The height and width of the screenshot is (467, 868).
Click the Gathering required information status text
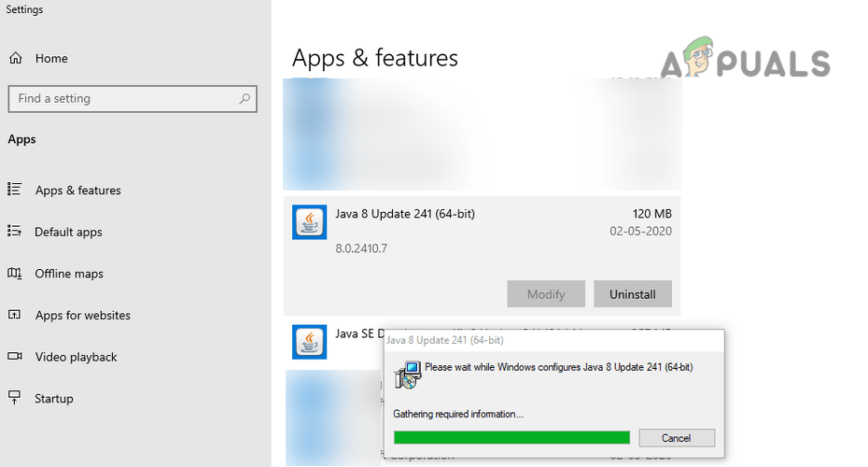coord(458,414)
